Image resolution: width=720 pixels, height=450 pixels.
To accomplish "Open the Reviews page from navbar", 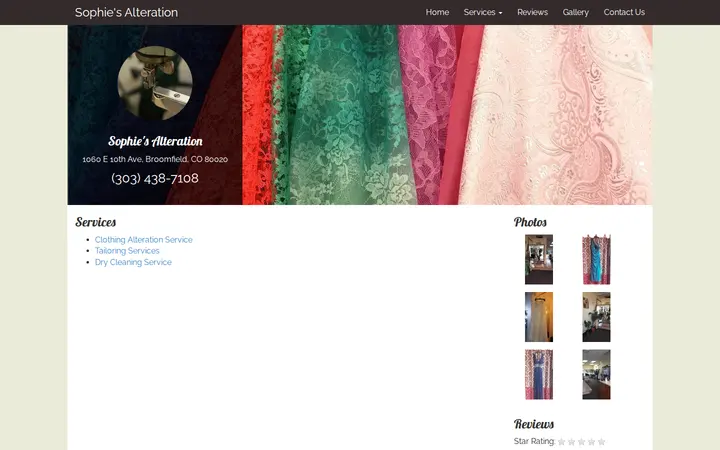I will click(x=532, y=12).
